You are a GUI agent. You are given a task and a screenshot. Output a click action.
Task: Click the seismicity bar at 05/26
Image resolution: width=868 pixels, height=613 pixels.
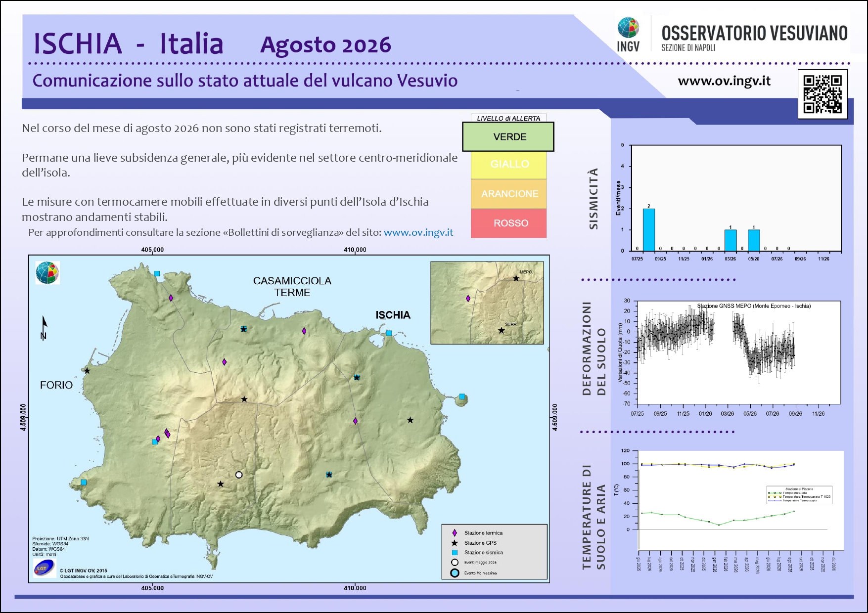pyautogui.click(x=754, y=240)
